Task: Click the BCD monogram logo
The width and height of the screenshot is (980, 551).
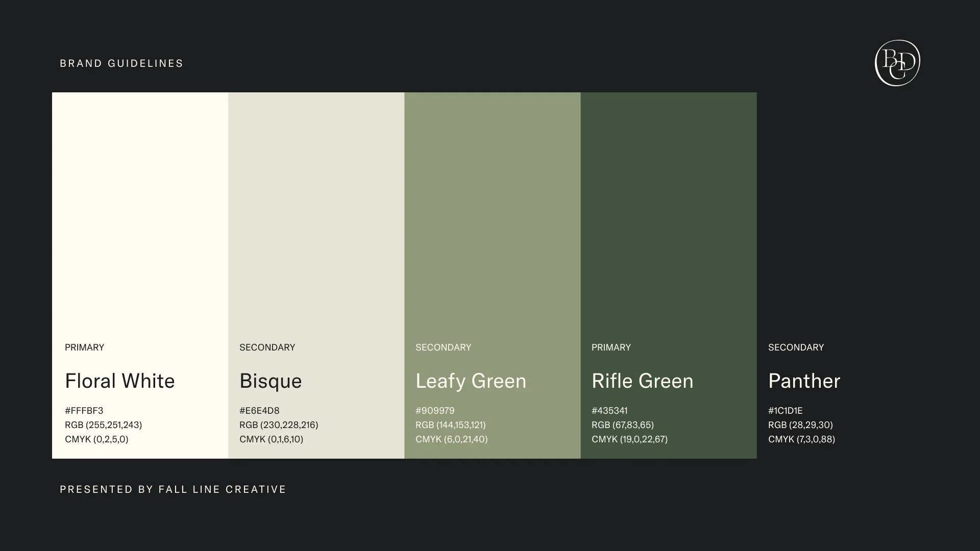Action: tap(897, 63)
